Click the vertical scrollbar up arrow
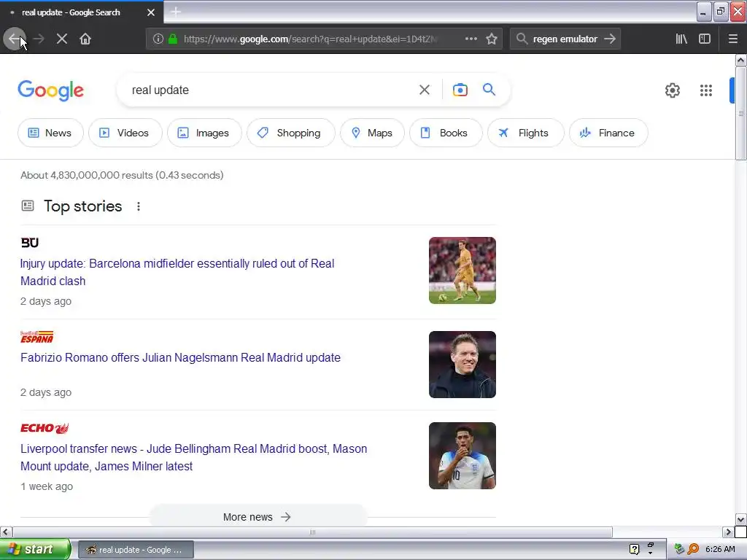 (741, 60)
